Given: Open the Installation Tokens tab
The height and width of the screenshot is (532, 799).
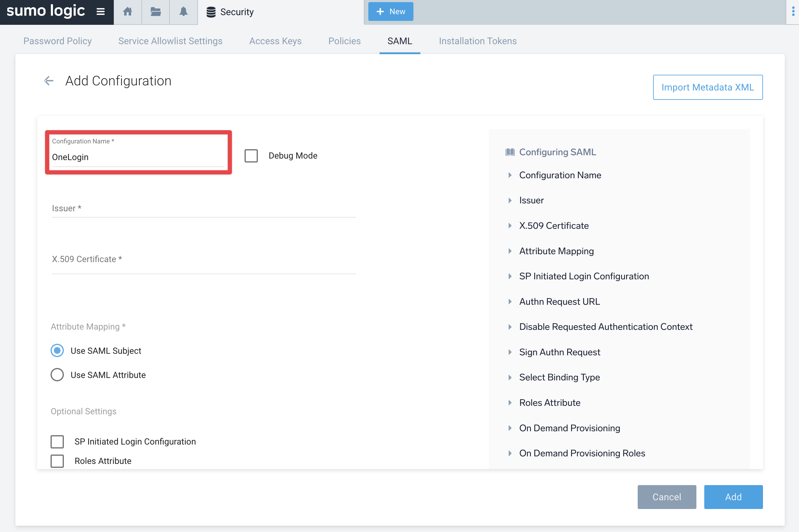Looking at the screenshot, I should pos(478,41).
